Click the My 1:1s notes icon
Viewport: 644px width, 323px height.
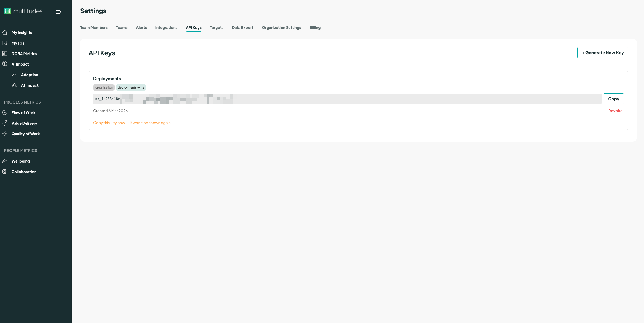pyautogui.click(x=5, y=43)
